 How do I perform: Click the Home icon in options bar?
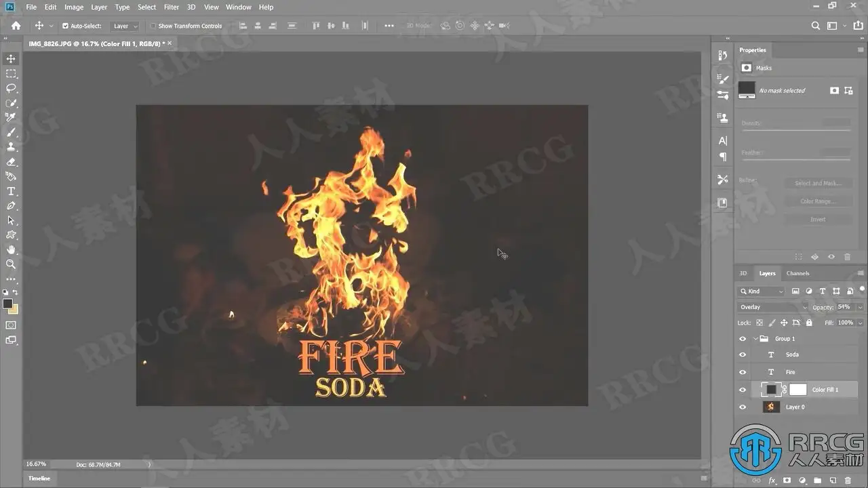[16, 26]
